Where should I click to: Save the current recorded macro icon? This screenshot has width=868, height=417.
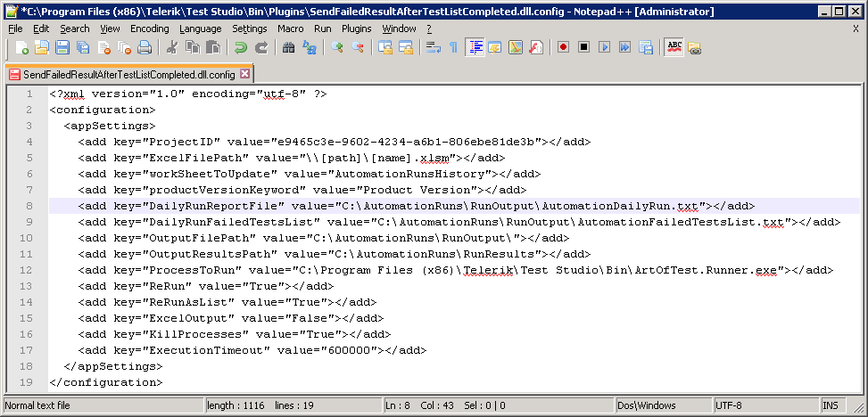tap(646, 47)
